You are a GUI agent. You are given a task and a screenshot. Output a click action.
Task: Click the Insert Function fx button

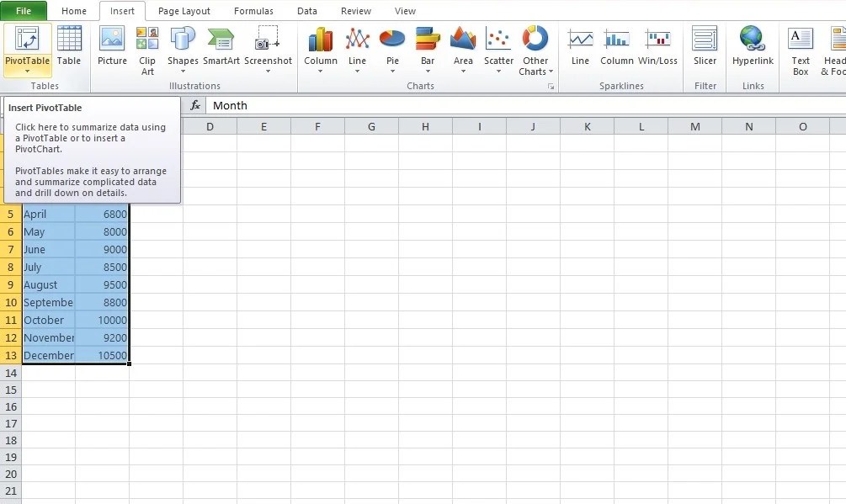click(195, 105)
